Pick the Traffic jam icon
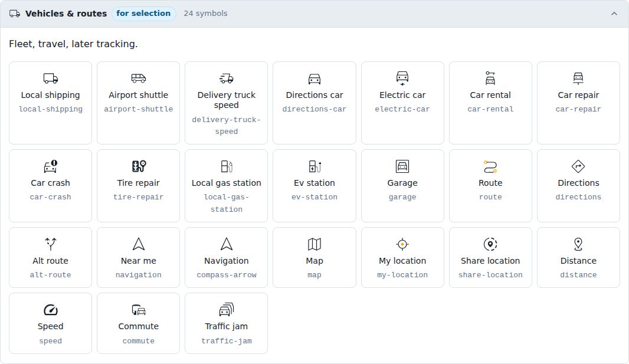This screenshot has width=629, height=364. tap(226, 310)
